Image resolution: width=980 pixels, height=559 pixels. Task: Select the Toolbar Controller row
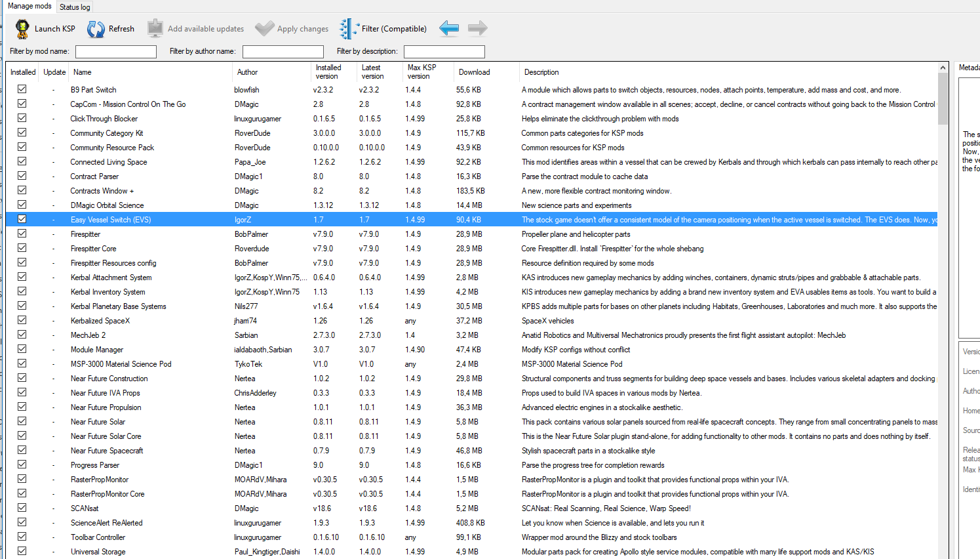pyautogui.click(x=472, y=537)
